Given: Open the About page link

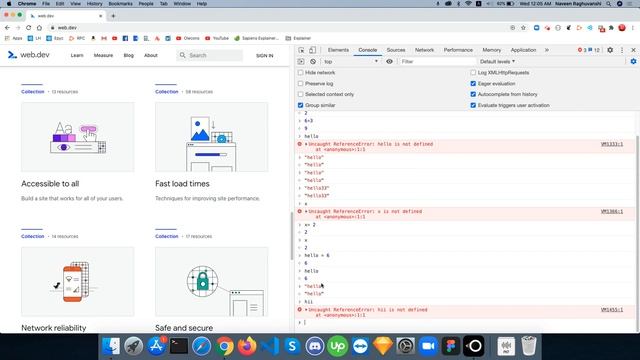Looking at the screenshot, I should coord(151,55).
